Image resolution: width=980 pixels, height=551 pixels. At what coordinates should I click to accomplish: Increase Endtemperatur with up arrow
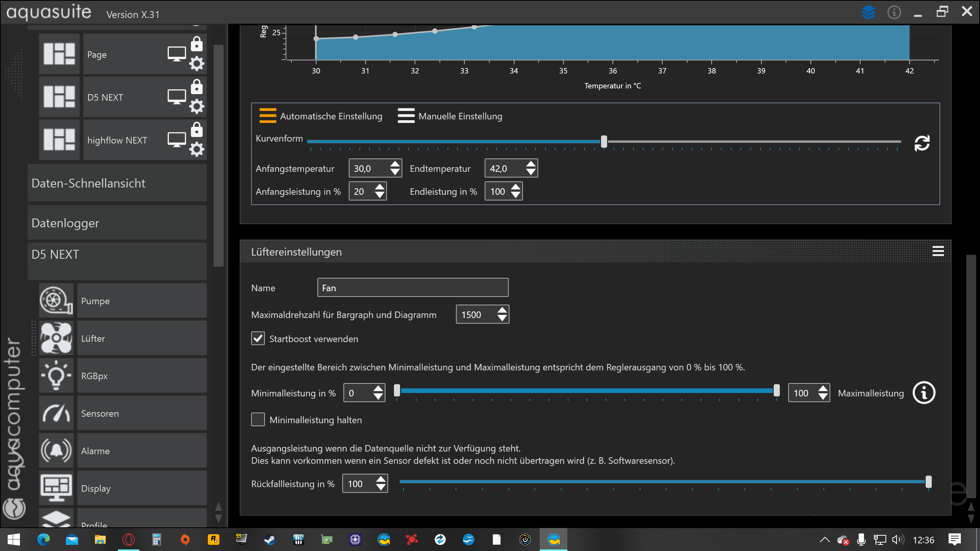point(531,165)
